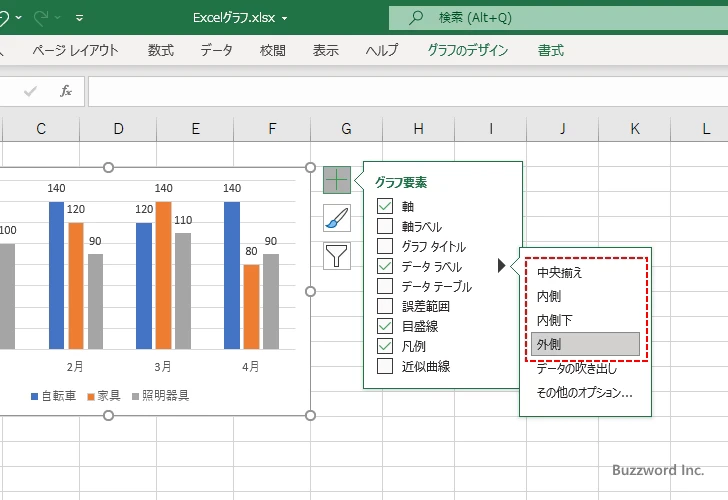Image resolution: width=728 pixels, height=500 pixels.
Task: Open file name Excelグラフ.xlsx dropdown
Action: [x=284, y=19]
